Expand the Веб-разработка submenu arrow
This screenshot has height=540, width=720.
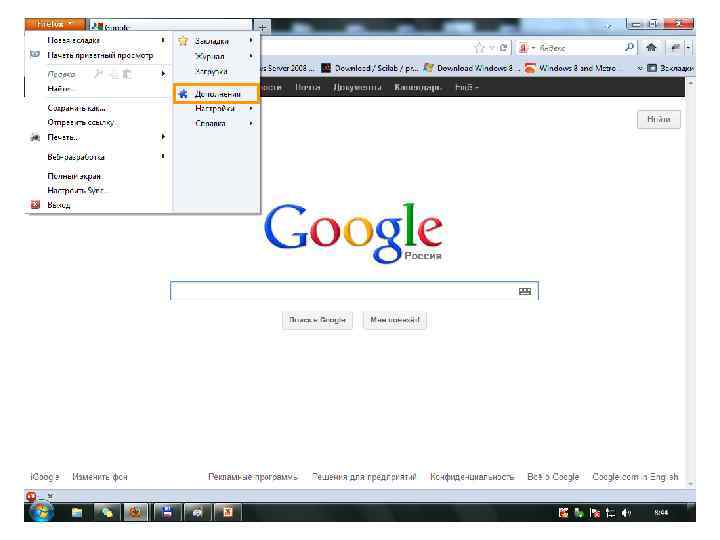163,157
